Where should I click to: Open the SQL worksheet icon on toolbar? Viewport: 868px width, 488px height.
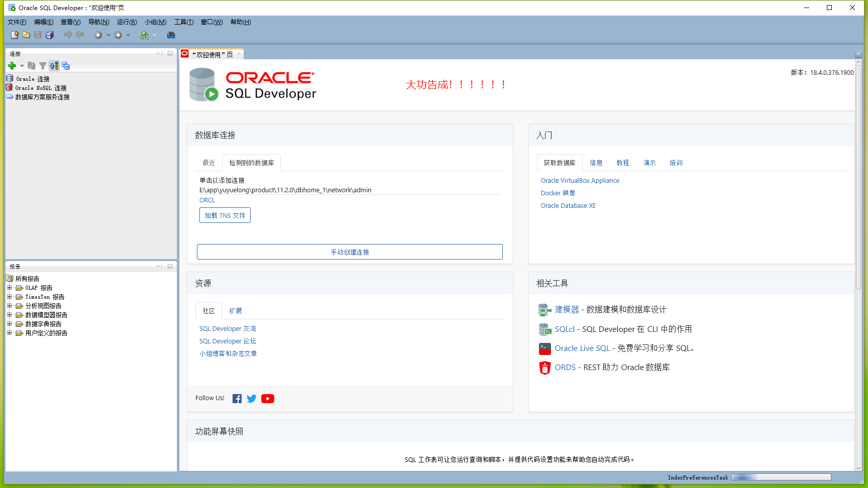click(x=144, y=35)
